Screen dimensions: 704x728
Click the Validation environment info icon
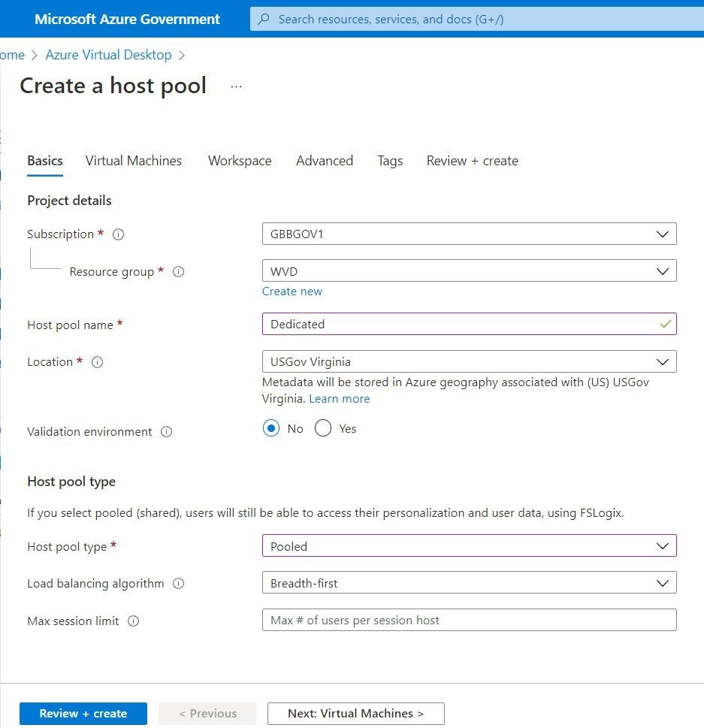coord(167,432)
